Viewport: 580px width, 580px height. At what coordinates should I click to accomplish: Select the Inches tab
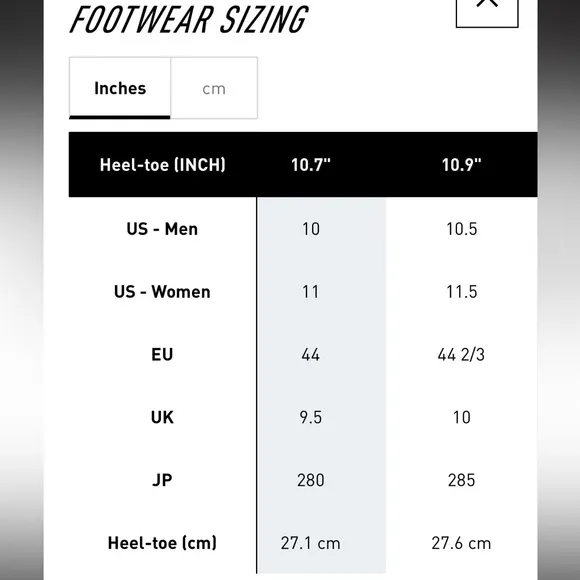point(120,88)
